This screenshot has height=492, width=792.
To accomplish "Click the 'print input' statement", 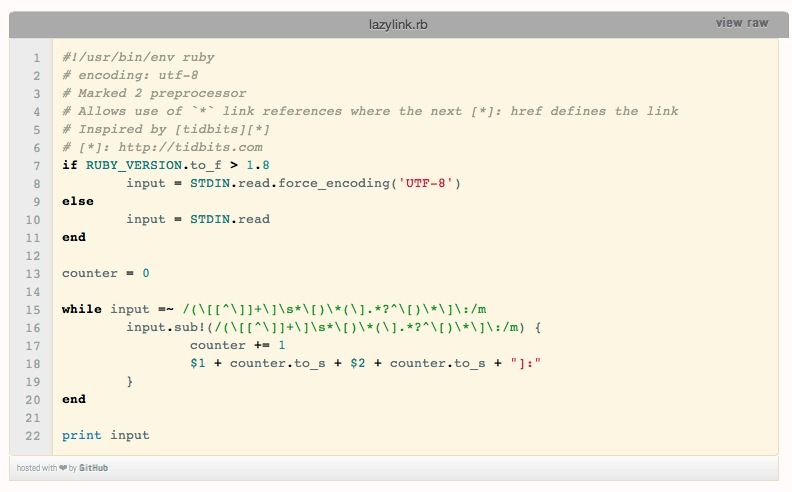I will pos(106,436).
